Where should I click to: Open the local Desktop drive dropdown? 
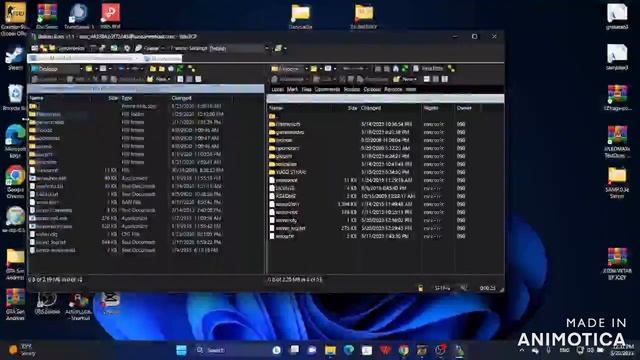(57, 69)
